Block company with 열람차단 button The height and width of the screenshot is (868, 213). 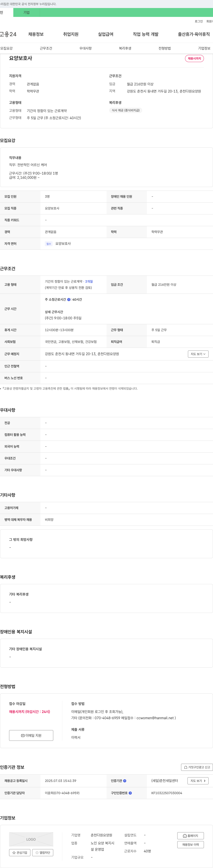point(43,853)
